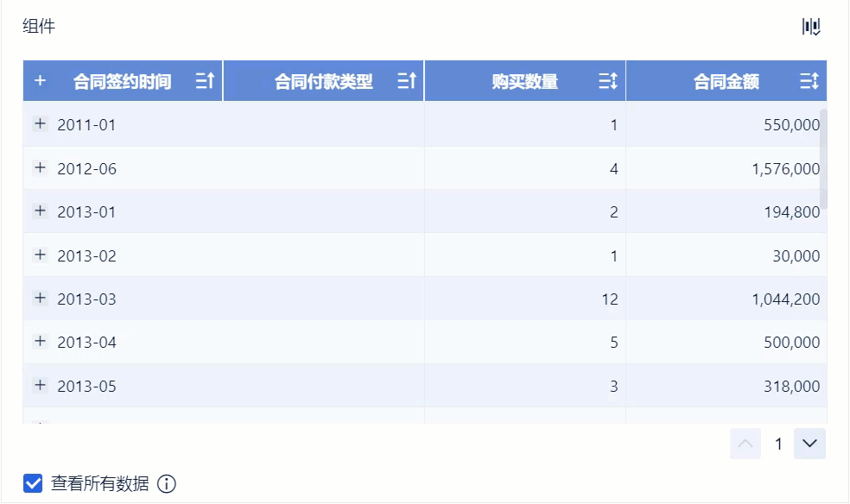This screenshot has height=504, width=850.
Task: Expand the 2013-03 row
Action: point(40,299)
